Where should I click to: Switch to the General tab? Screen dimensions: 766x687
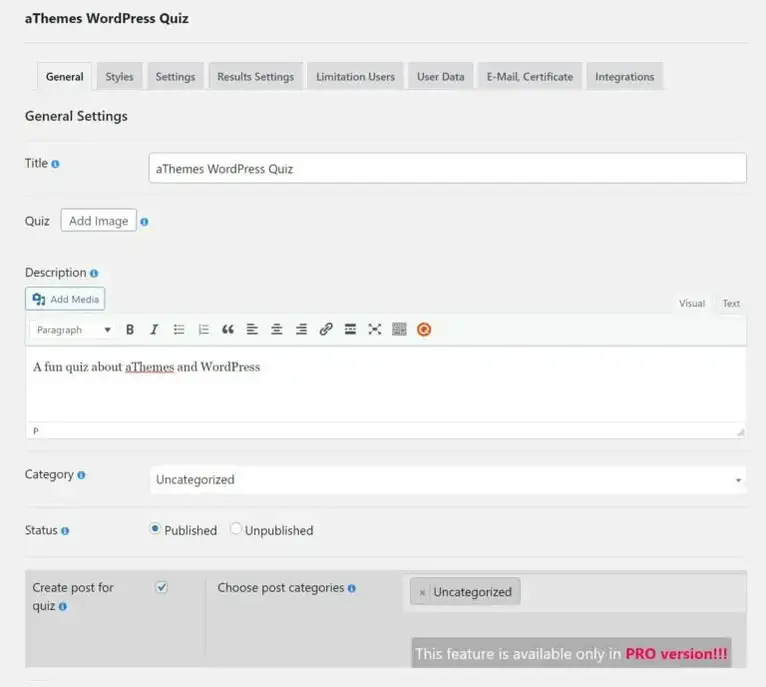(x=64, y=77)
